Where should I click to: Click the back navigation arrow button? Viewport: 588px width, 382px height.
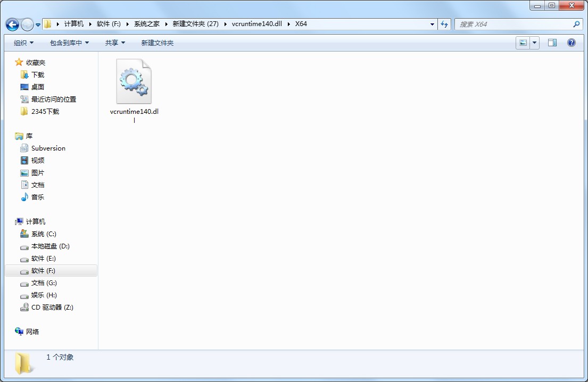12,24
